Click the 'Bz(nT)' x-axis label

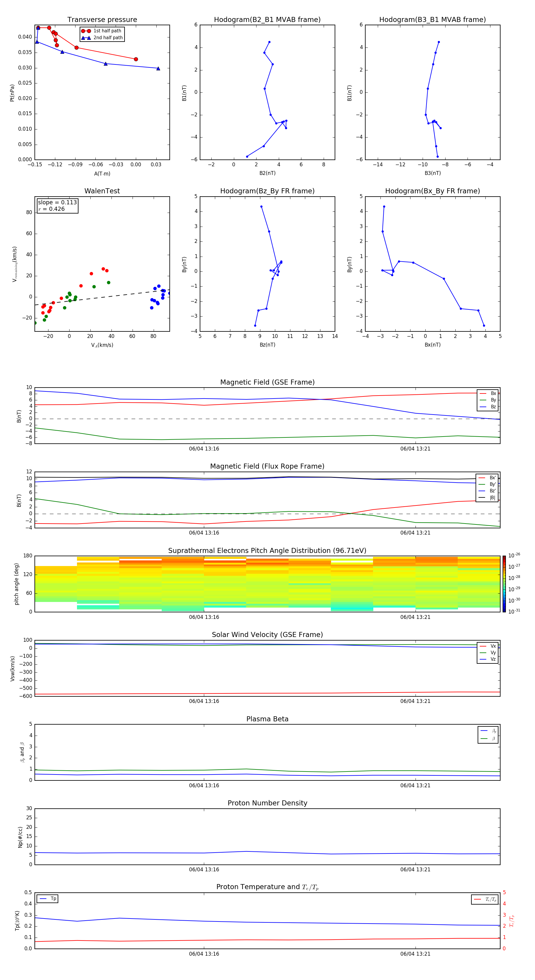tap(267, 345)
